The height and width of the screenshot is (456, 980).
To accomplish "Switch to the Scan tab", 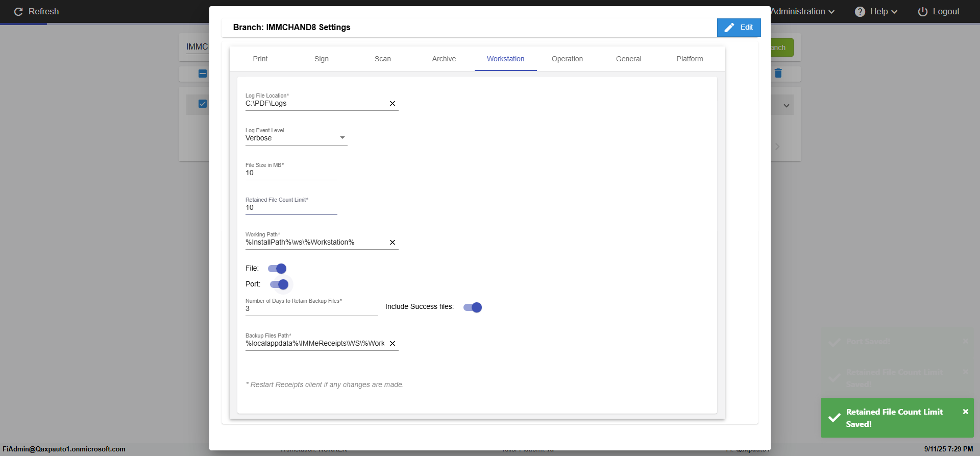I will [x=383, y=59].
